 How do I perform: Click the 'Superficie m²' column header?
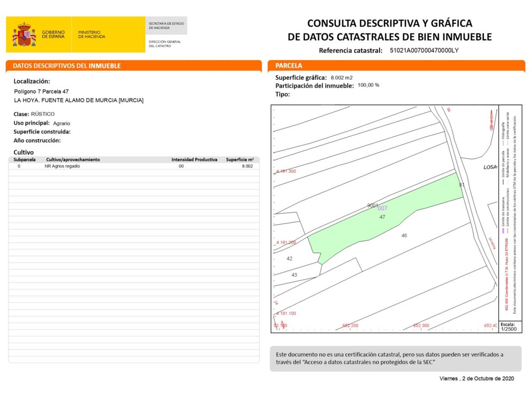click(x=240, y=160)
